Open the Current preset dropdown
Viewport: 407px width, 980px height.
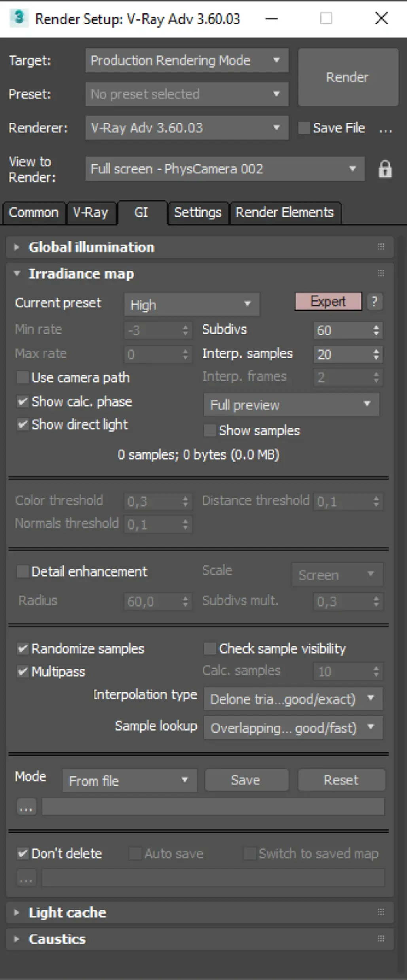pyautogui.click(x=192, y=304)
